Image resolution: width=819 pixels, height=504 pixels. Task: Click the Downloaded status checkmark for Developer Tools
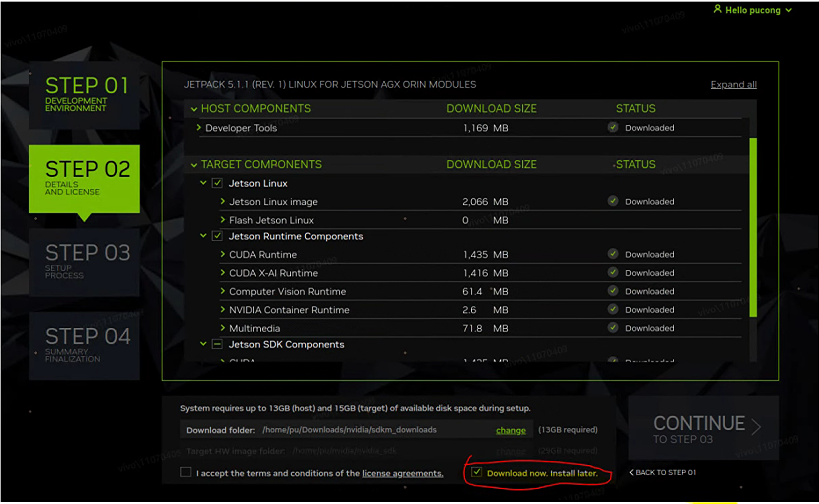click(x=613, y=127)
